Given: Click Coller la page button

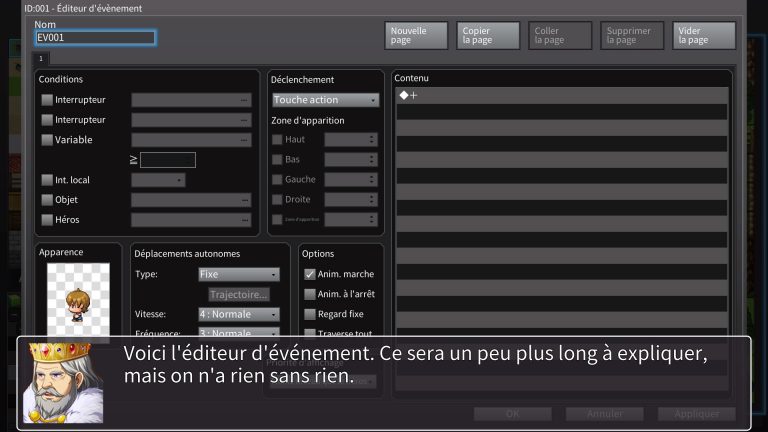Looking at the screenshot, I should click(x=560, y=35).
